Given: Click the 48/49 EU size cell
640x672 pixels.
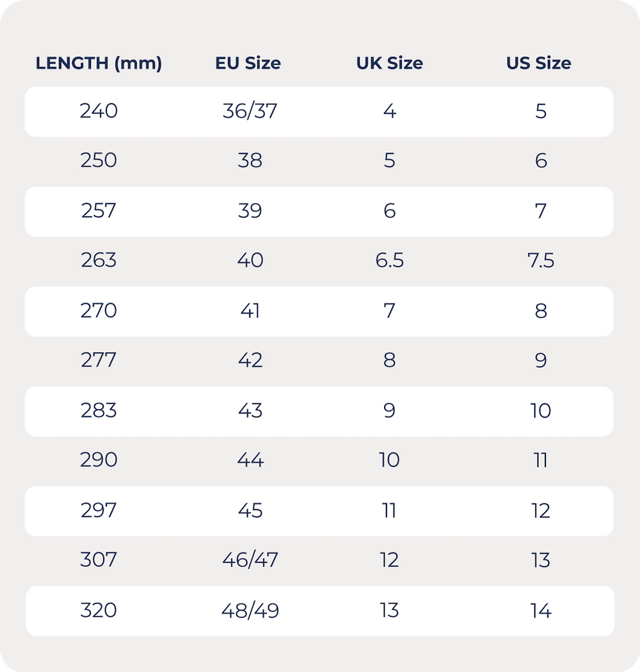Looking at the screenshot, I should click(x=250, y=611).
